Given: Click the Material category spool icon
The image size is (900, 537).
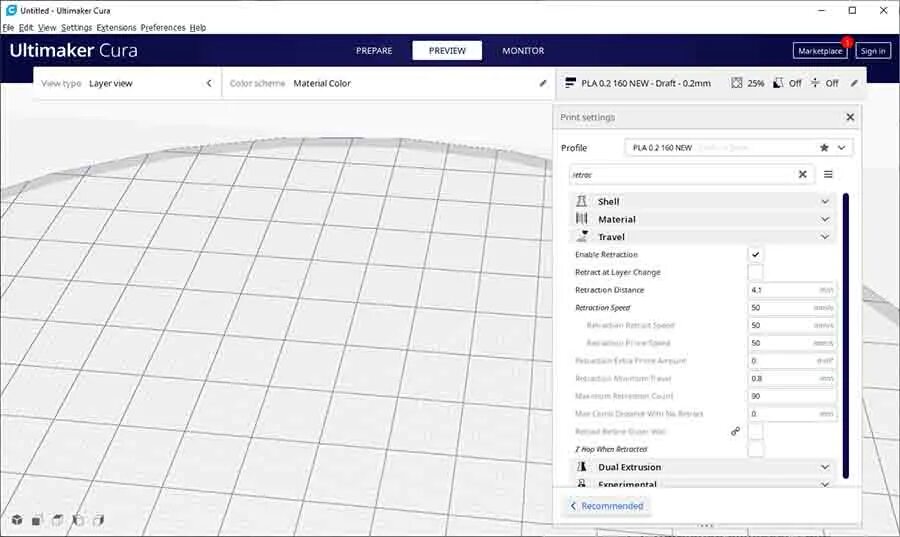Looking at the screenshot, I should pos(581,219).
